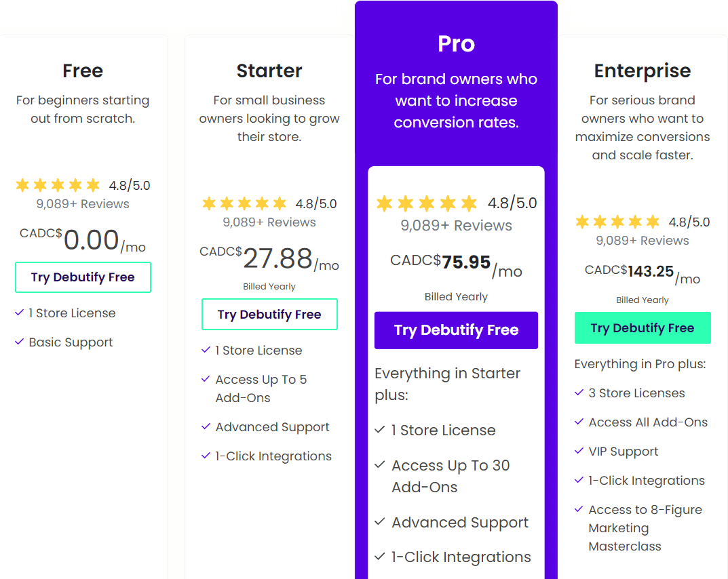Screen dimensions: 728x579
Task: Click star rating icons in Free plan
Action: pos(58,185)
